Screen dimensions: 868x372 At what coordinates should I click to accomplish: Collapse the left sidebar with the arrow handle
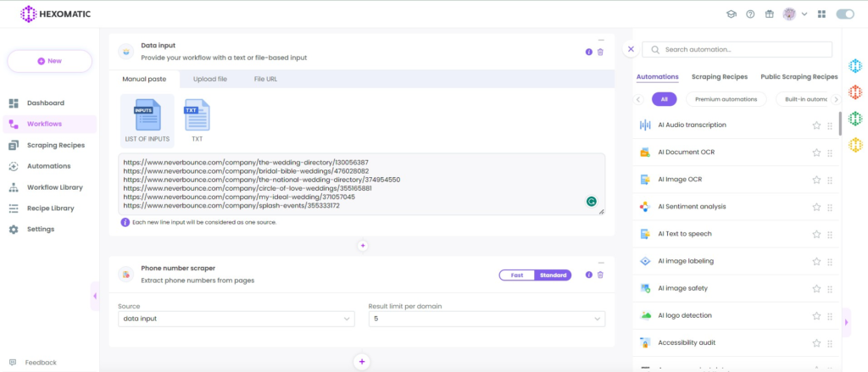coord(95,297)
